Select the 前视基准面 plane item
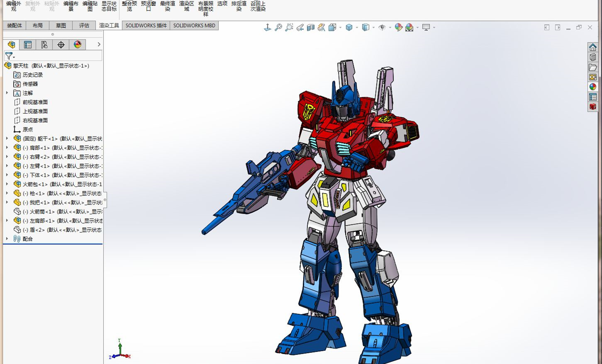Screen dimensions: 602x364 pos(35,102)
